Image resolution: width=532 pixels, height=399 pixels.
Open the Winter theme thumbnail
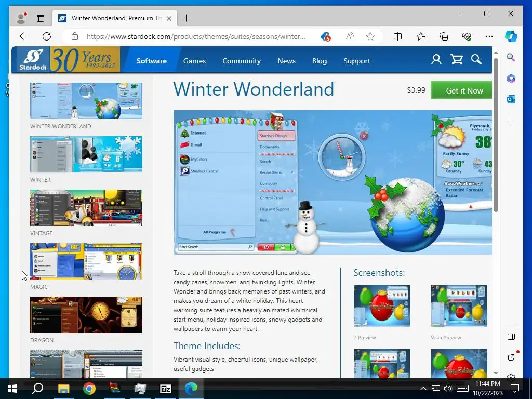click(x=86, y=154)
